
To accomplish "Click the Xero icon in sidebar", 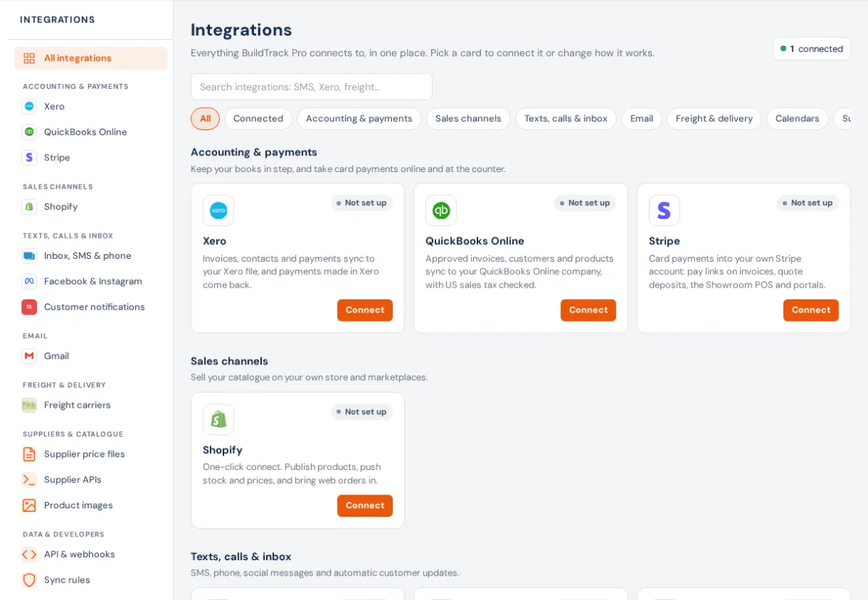I will click(x=29, y=106).
